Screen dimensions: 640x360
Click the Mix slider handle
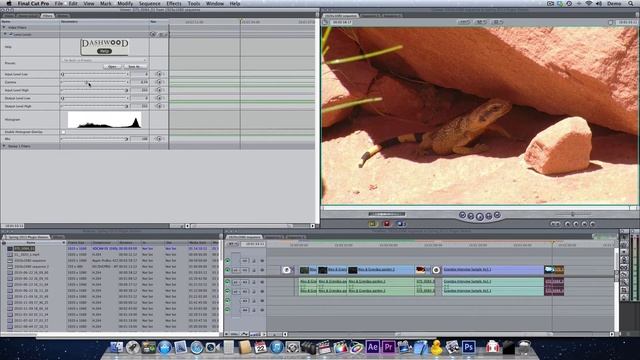coord(127,139)
